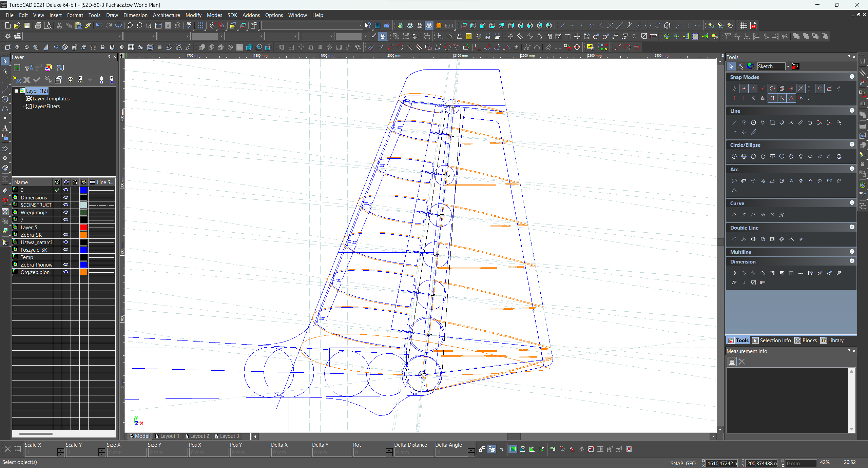
Task: Open the Print Preview icon
Action: pyautogui.click(x=48, y=25)
